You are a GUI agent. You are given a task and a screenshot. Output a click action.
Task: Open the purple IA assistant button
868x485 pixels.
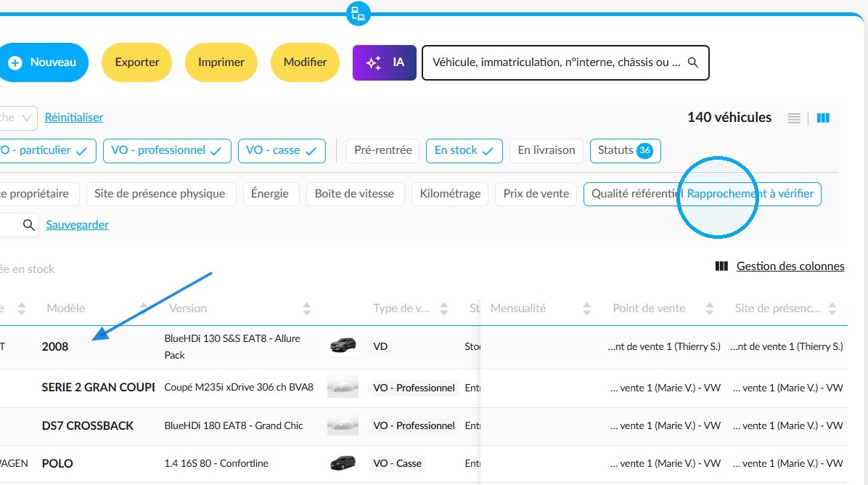(384, 62)
